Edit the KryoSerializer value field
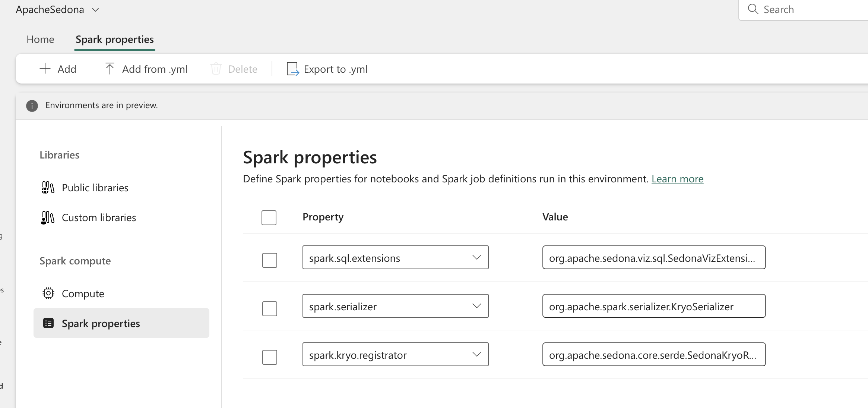Image resolution: width=868 pixels, height=408 pixels. [x=653, y=306]
